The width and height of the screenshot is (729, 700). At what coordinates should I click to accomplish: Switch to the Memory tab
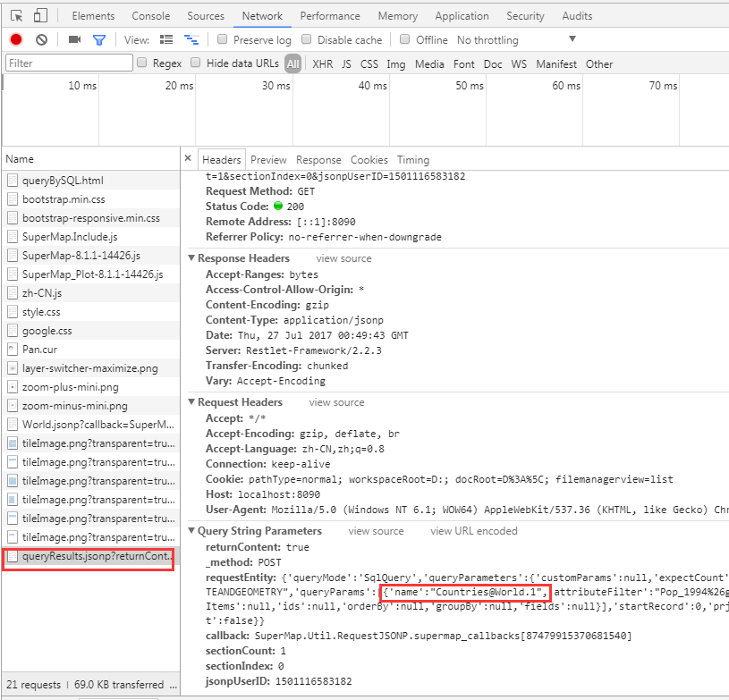click(x=397, y=16)
